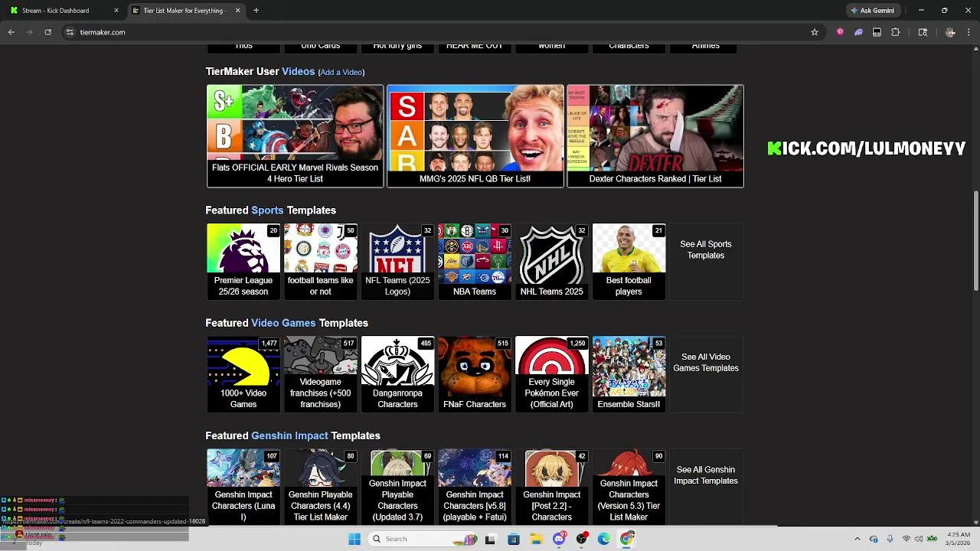
Task: Bookmark this page with the star icon
Action: pyautogui.click(x=815, y=32)
